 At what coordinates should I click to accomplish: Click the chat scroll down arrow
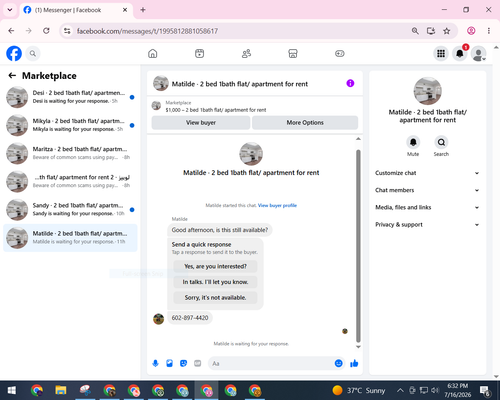[358, 347]
